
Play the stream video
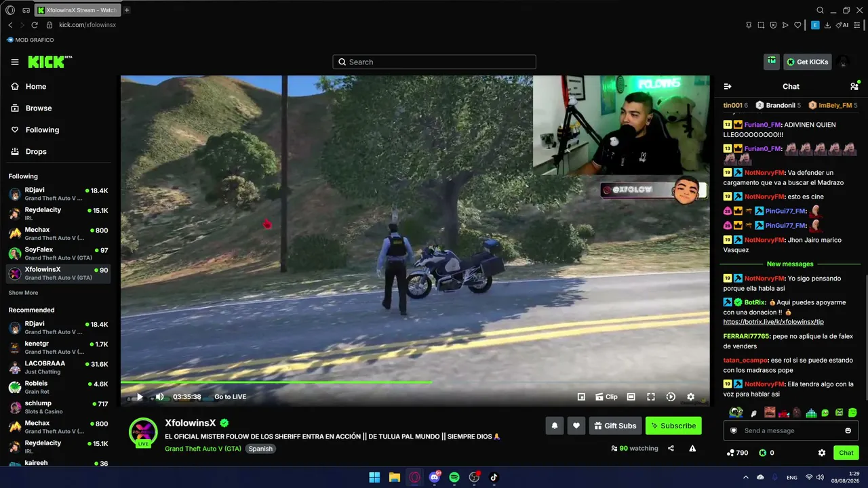tap(140, 397)
